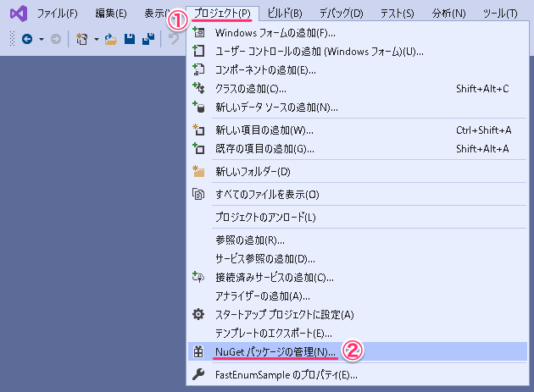Click the undo toolbar icon

tap(174, 38)
